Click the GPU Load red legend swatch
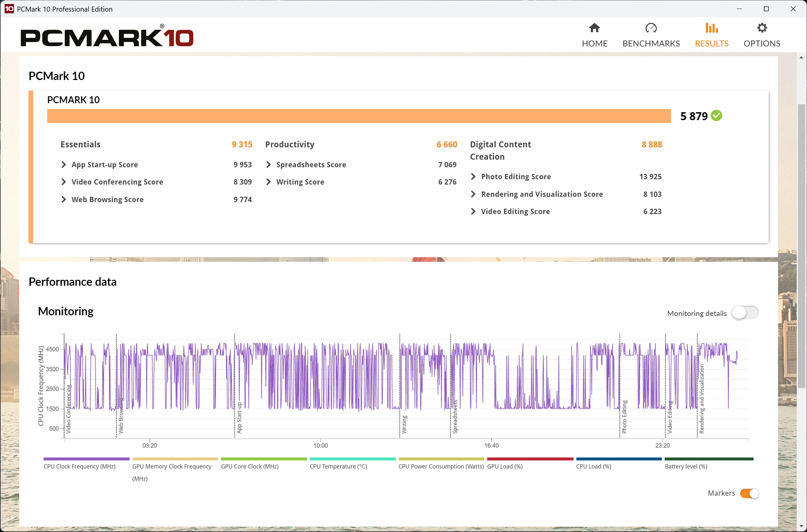 530,459
